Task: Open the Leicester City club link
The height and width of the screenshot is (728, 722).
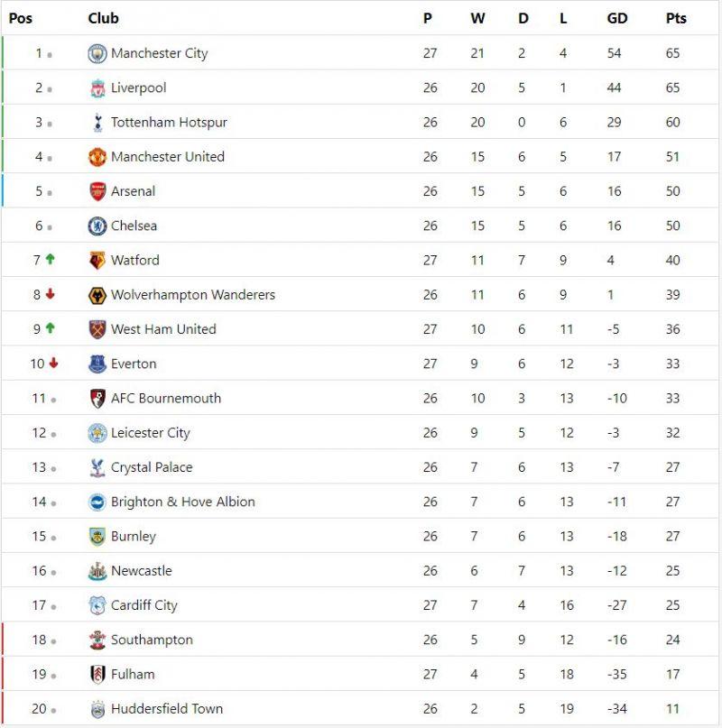Action: pyautogui.click(x=150, y=433)
